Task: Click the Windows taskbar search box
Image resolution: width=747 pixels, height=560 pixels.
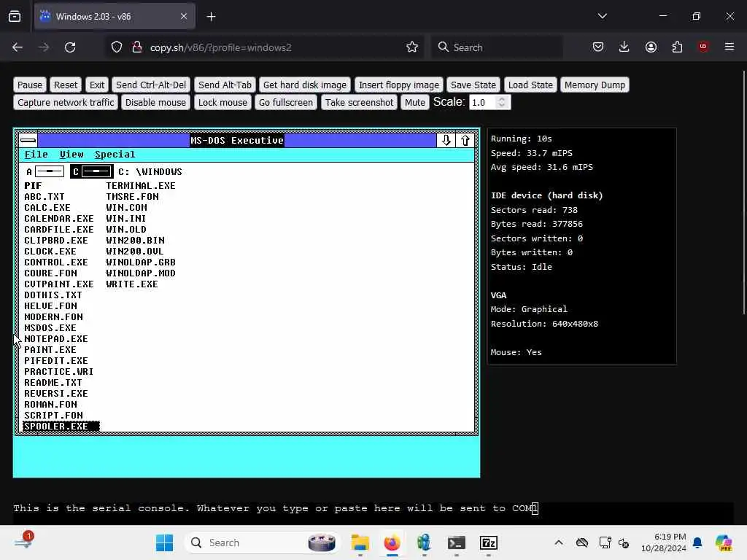Action: tap(262, 542)
